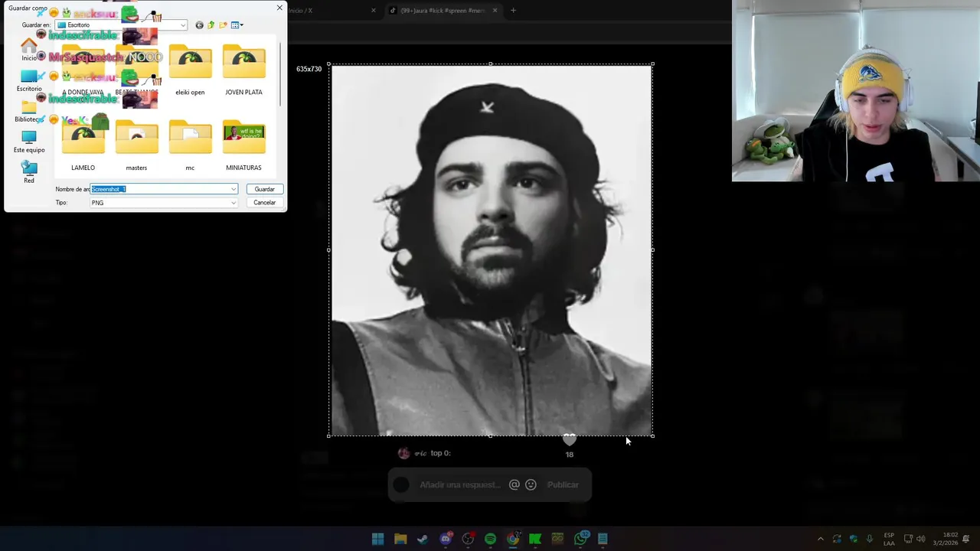
Task: Select the 'LAMELO' folder
Action: pyautogui.click(x=83, y=145)
